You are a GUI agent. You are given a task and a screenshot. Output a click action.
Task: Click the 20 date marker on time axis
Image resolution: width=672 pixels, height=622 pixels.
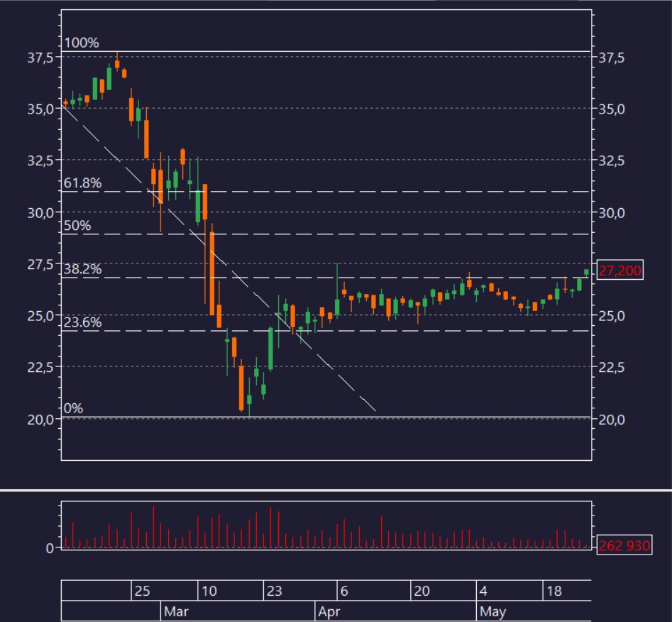click(x=422, y=591)
